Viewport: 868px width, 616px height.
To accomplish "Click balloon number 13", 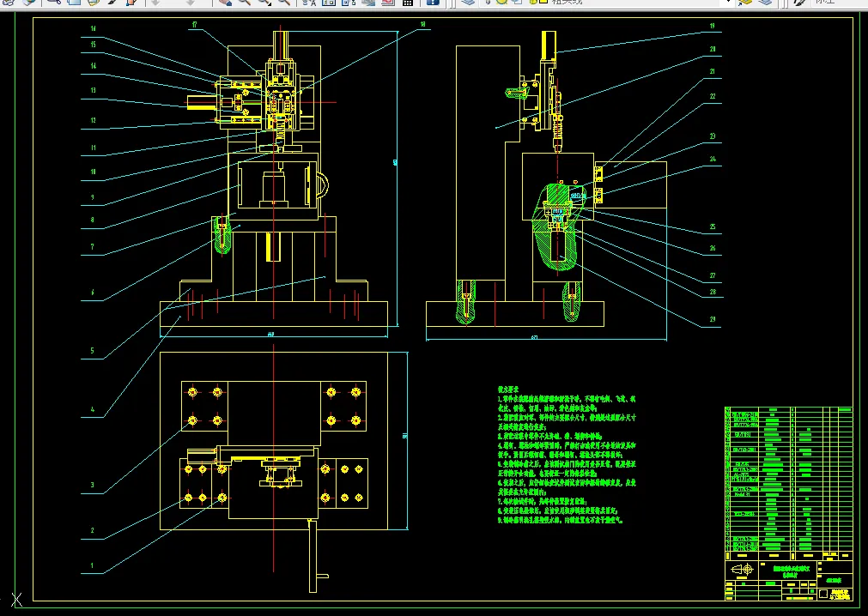I will pos(93,90).
